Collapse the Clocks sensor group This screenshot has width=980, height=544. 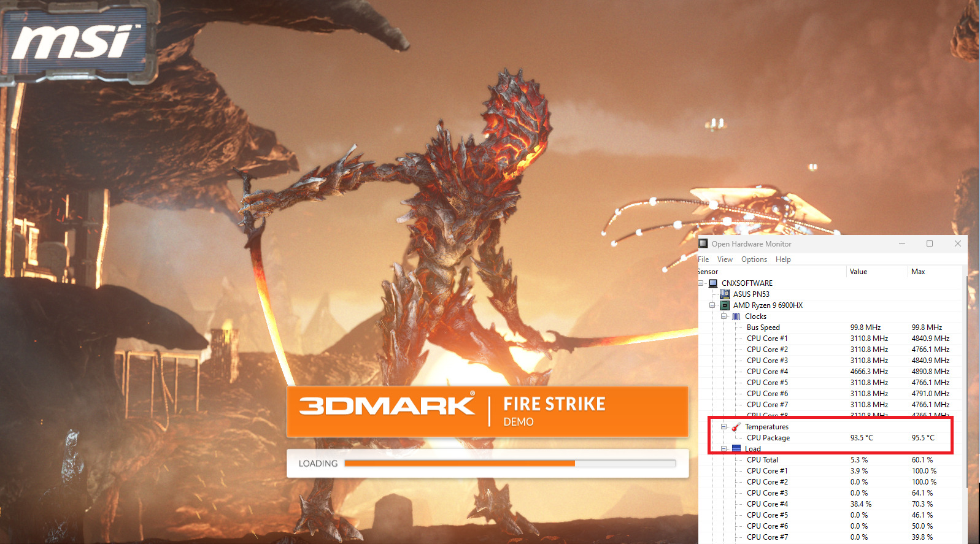click(x=724, y=316)
